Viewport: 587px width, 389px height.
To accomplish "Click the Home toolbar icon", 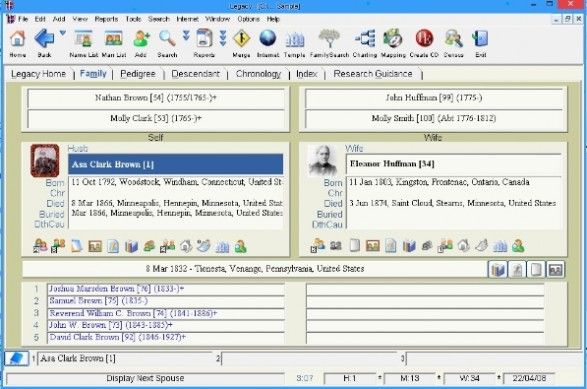I will coord(17,39).
